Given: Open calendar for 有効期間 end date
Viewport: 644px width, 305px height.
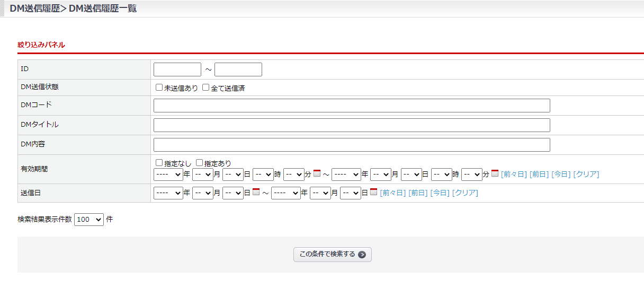Looking at the screenshot, I should tap(495, 173).
